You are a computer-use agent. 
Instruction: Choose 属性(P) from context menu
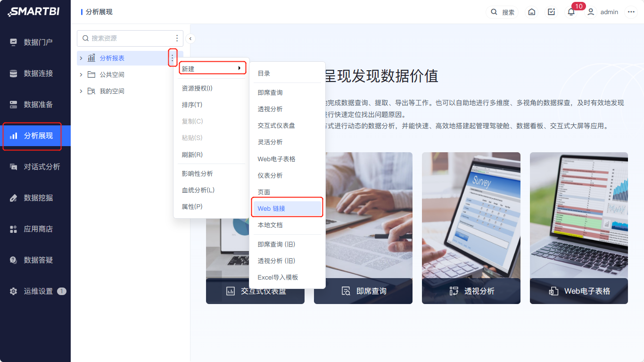point(212,206)
